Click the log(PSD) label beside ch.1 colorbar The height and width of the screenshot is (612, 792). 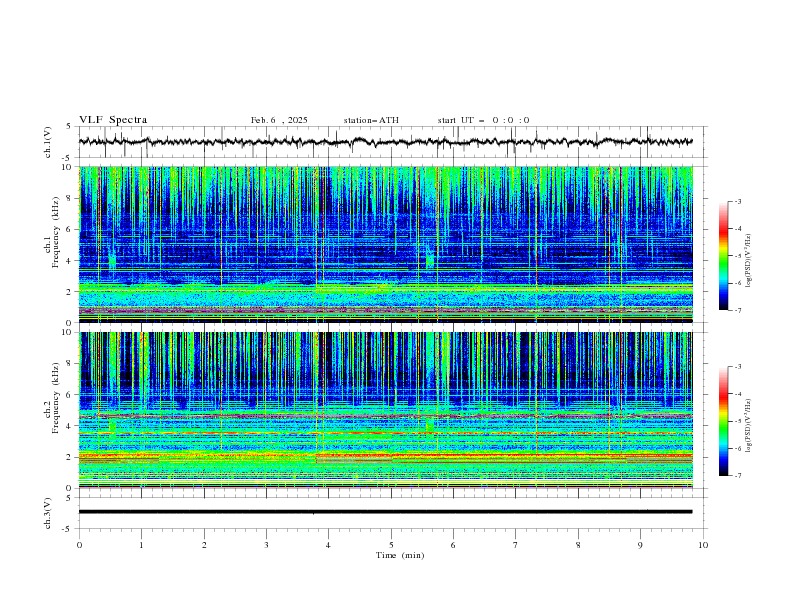[749, 261]
